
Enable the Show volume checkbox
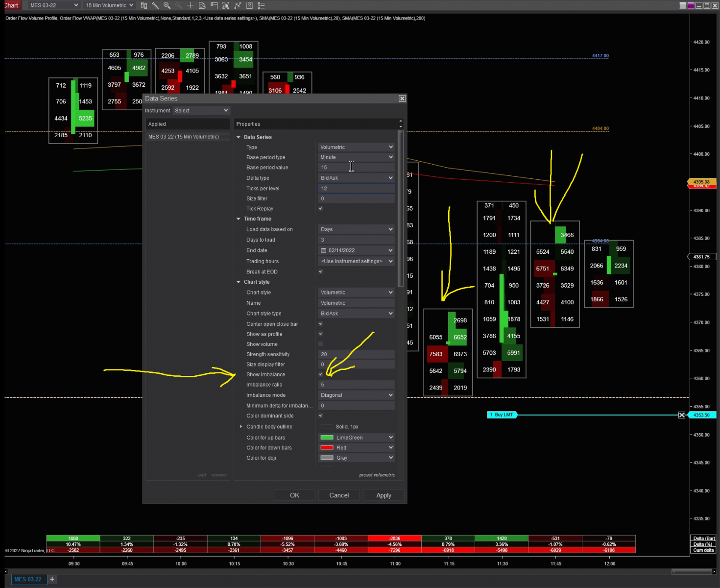(x=321, y=344)
